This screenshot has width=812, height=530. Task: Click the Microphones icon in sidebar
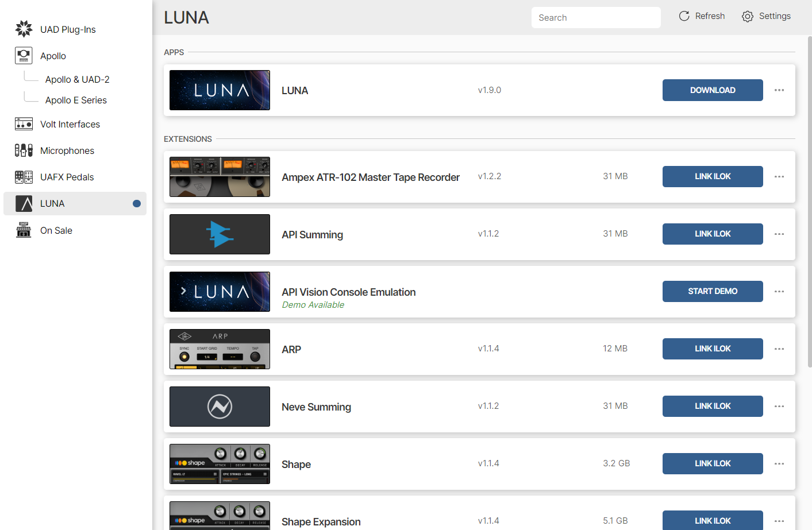click(x=24, y=150)
